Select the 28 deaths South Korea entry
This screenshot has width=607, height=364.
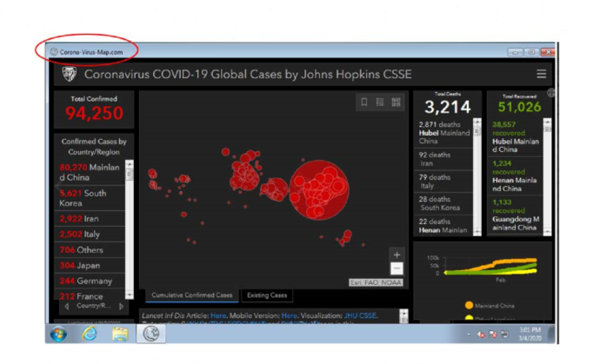(444, 203)
